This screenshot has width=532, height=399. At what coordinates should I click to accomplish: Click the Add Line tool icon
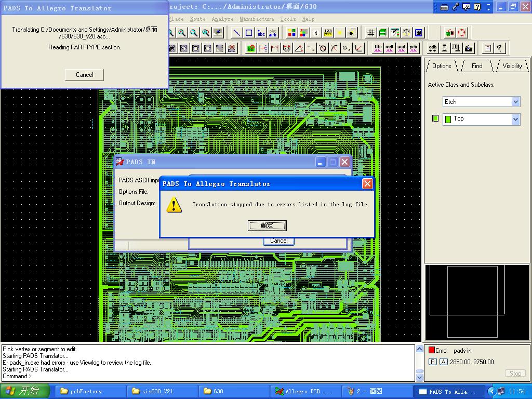tap(236, 33)
